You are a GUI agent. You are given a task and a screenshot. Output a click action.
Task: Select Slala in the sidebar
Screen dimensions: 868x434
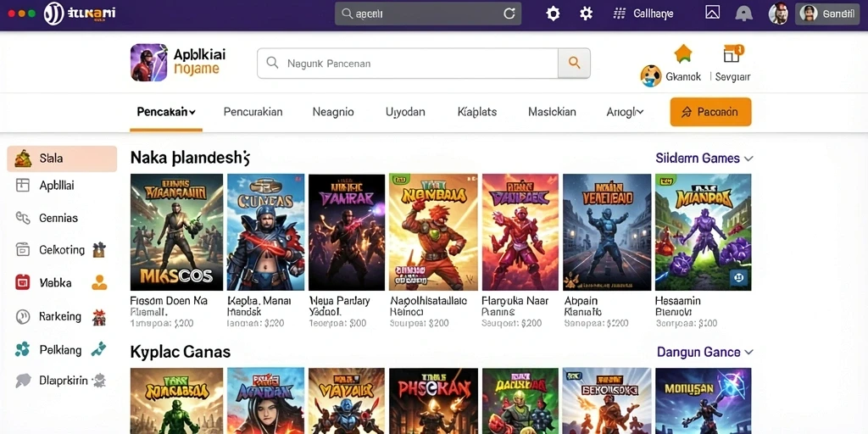coord(62,159)
